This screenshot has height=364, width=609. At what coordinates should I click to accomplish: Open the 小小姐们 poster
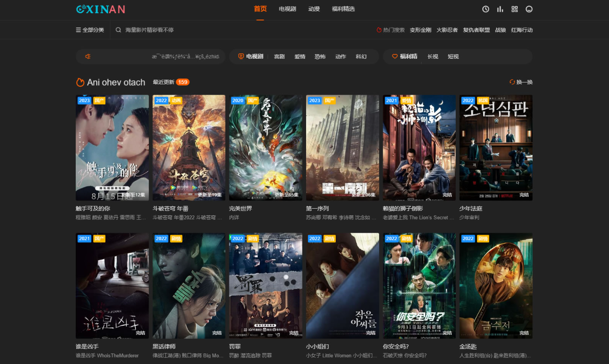(343, 286)
